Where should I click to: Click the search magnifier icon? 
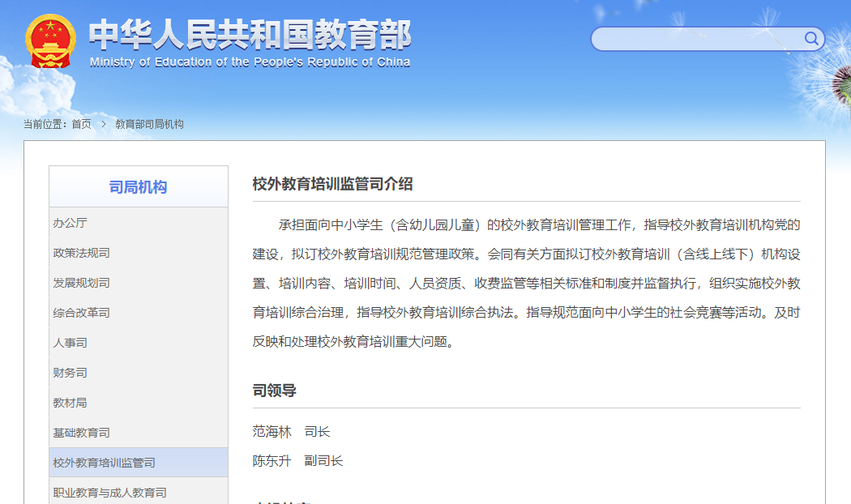pos(811,39)
